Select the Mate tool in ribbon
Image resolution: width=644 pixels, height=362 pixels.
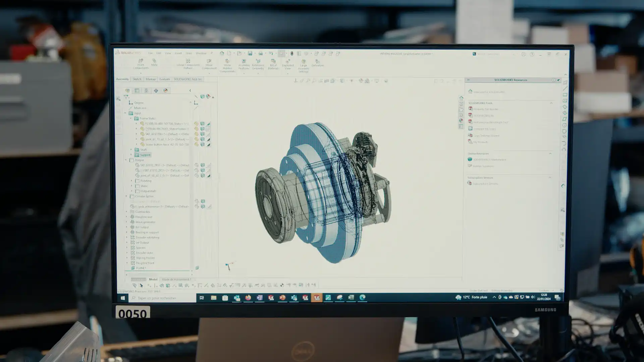tap(154, 63)
